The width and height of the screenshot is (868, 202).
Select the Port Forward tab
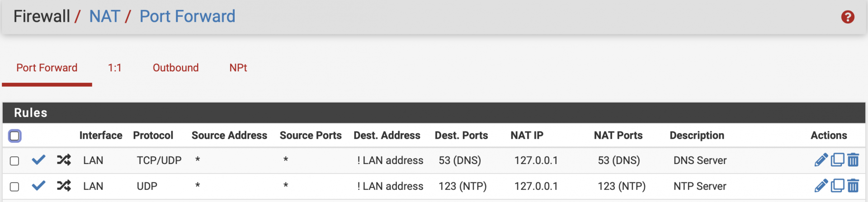point(47,68)
